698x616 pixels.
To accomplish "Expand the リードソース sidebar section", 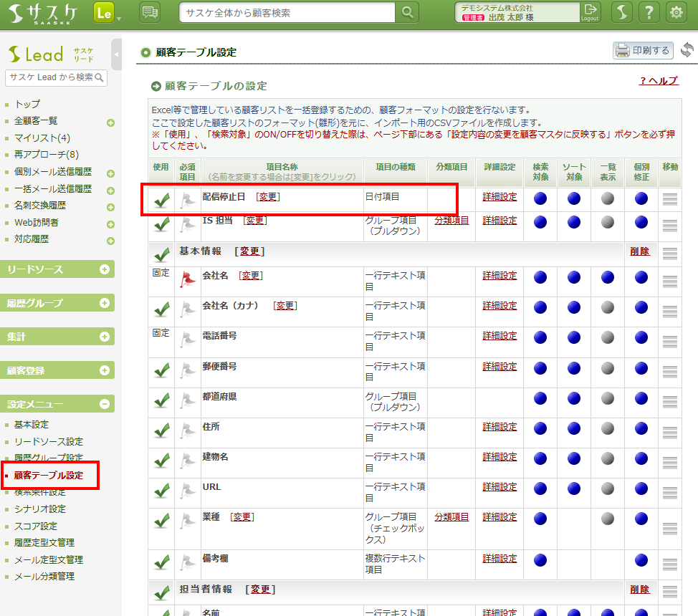I will click(x=105, y=269).
